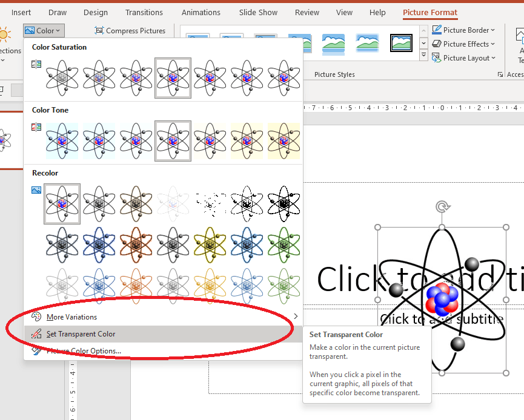524x420 pixels.
Task: Select coolest bluish color tone thumbnail
Action: point(62,141)
